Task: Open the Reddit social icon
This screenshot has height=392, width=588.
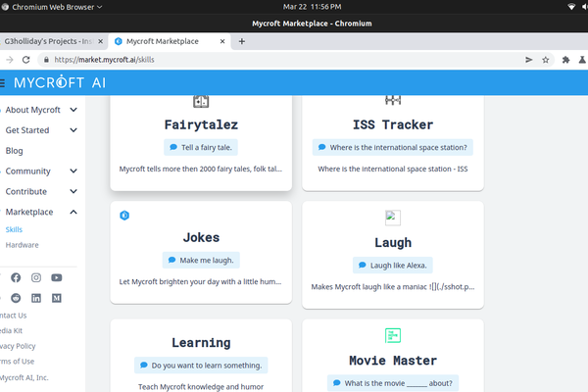Action: 16,298
